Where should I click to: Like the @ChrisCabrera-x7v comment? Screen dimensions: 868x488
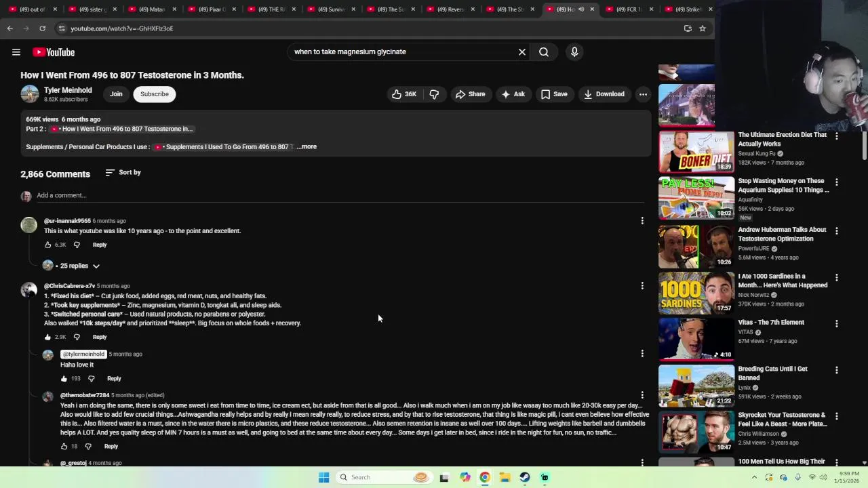47,337
